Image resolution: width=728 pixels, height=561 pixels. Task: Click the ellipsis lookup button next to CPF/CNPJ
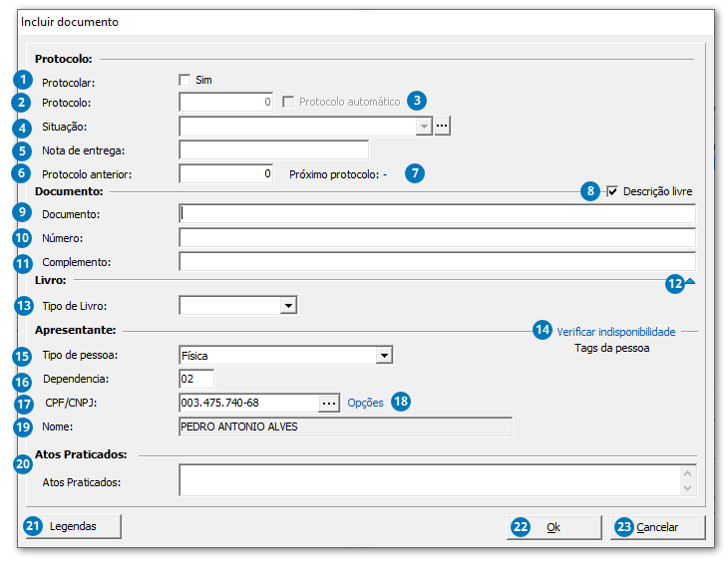[329, 403]
